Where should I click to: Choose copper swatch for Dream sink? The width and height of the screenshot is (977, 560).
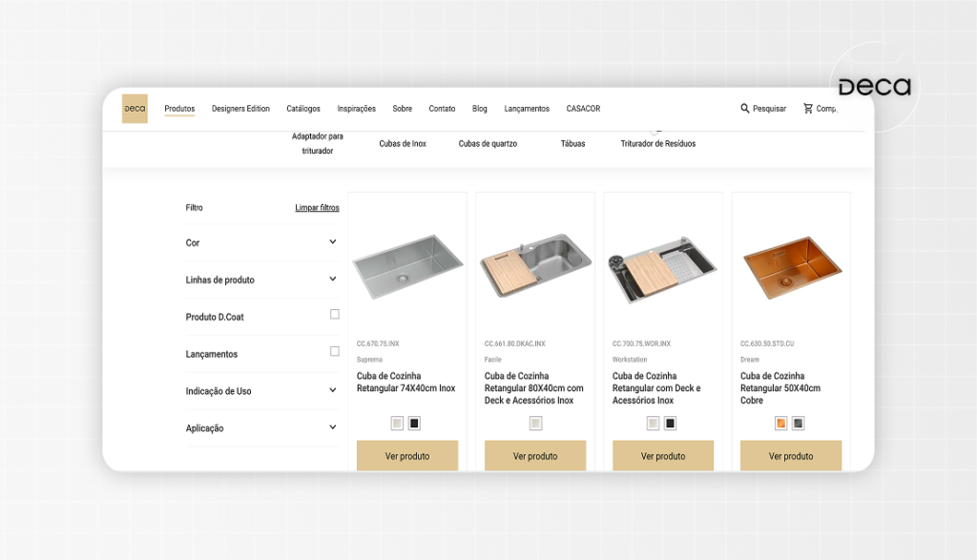(x=780, y=424)
